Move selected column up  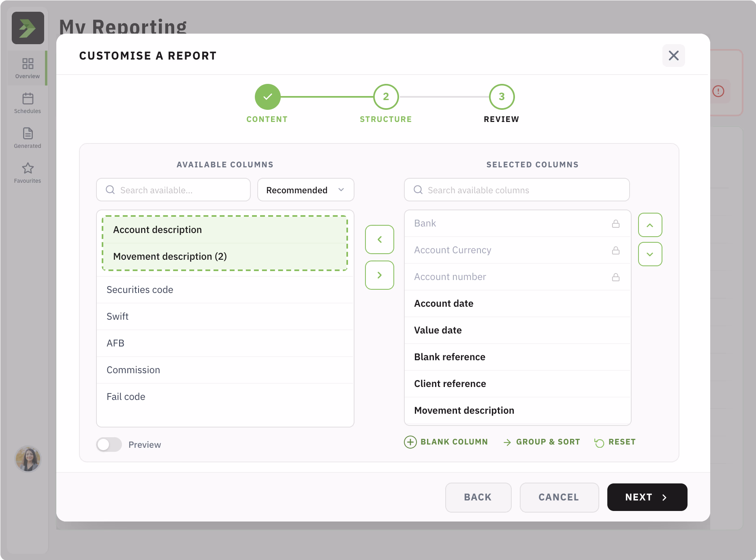point(650,225)
